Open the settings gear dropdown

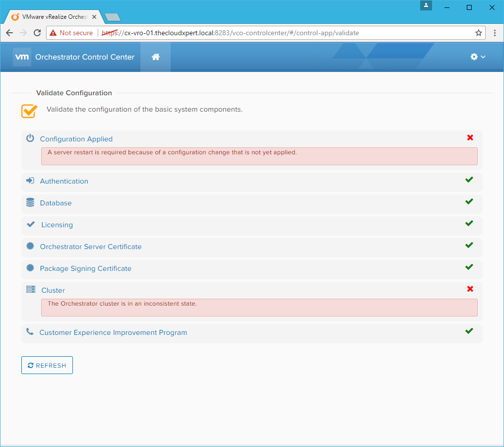(478, 57)
